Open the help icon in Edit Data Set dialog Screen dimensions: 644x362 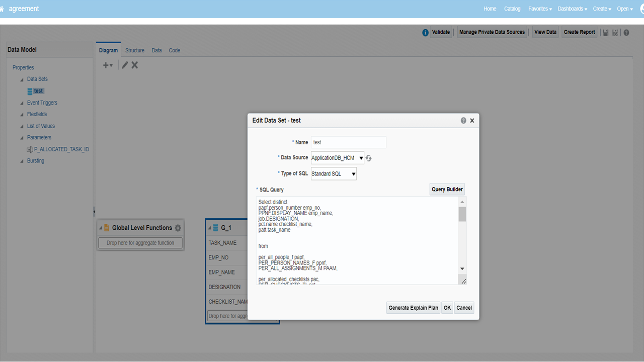[463, 121]
